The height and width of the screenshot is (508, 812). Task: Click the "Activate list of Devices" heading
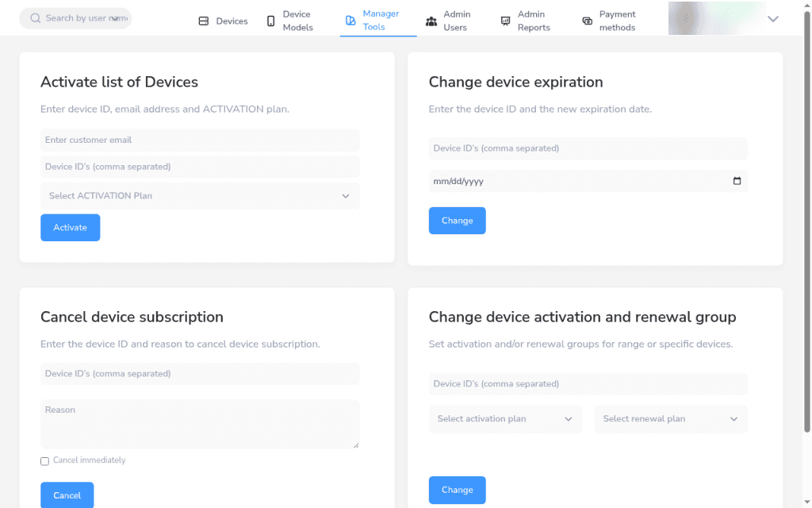[x=119, y=82]
